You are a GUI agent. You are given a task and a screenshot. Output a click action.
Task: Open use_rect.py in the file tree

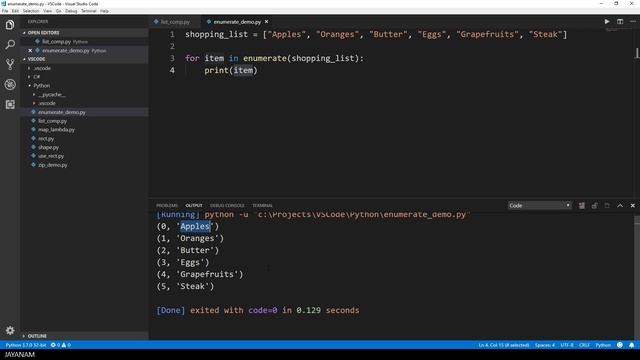pos(51,156)
